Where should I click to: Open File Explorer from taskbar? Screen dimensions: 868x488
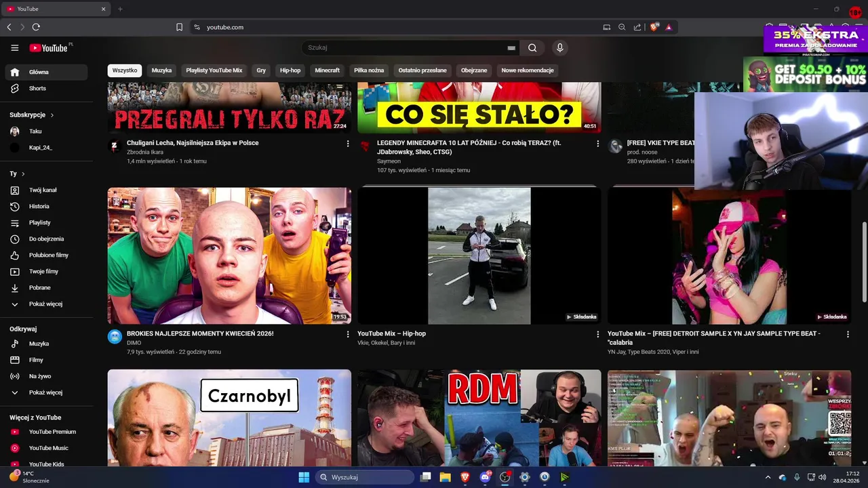pos(446,477)
